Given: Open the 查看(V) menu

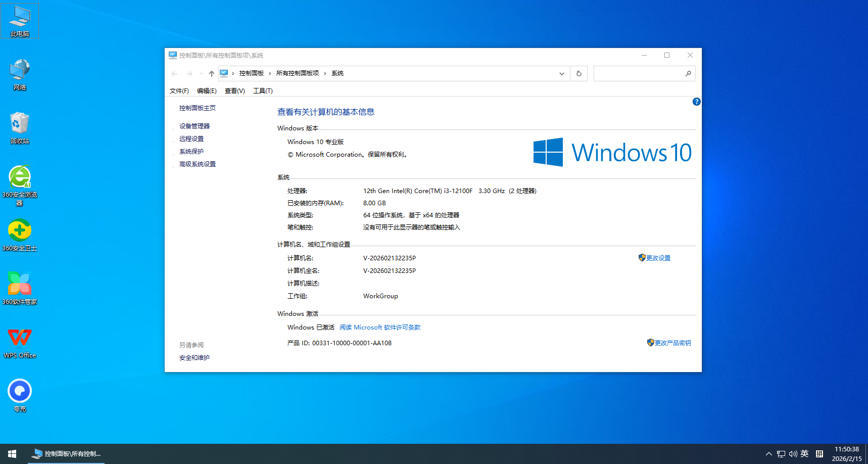Looking at the screenshot, I should click(234, 90).
